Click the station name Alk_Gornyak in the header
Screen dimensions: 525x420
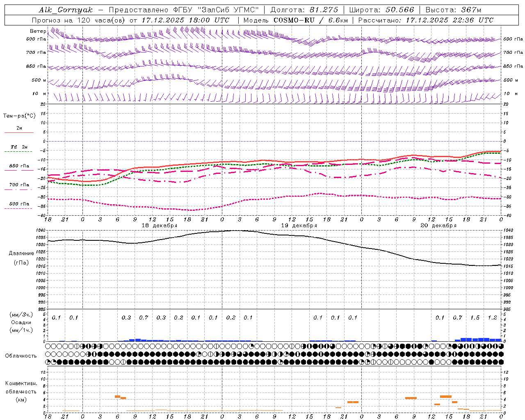pyautogui.click(x=66, y=10)
